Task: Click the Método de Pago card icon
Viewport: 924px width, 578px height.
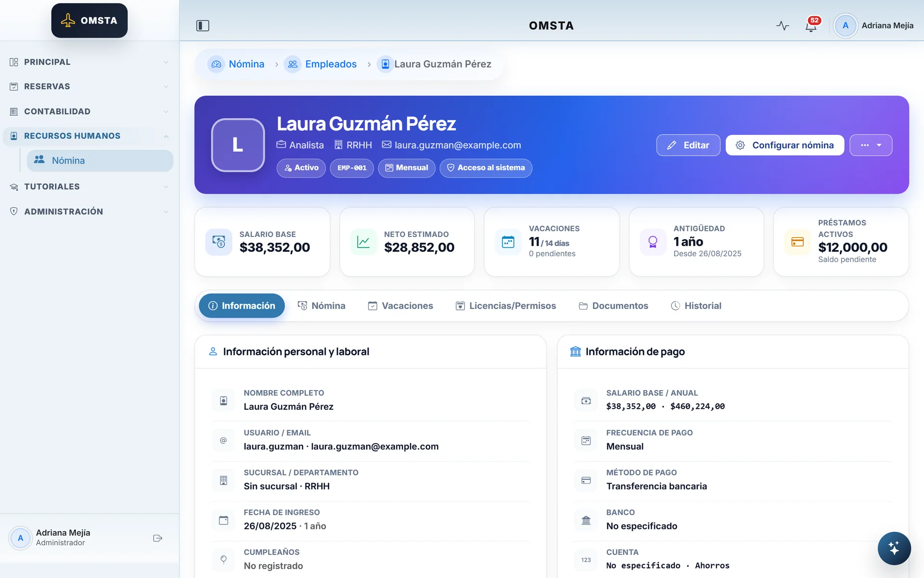Action: (x=586, y=480)
